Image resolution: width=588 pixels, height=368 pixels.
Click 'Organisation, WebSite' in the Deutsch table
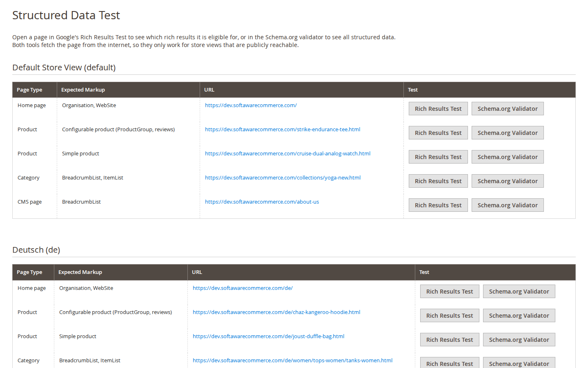pyautogui.click(x=86, y=288)
